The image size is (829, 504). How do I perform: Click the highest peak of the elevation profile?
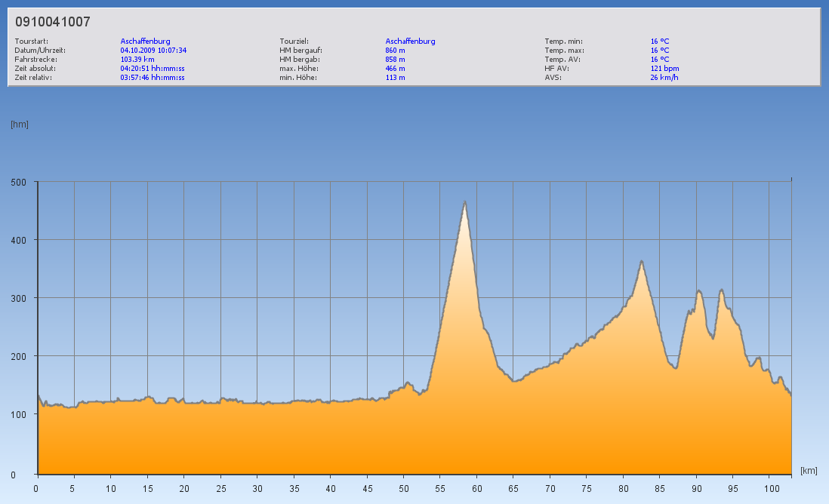465,201
